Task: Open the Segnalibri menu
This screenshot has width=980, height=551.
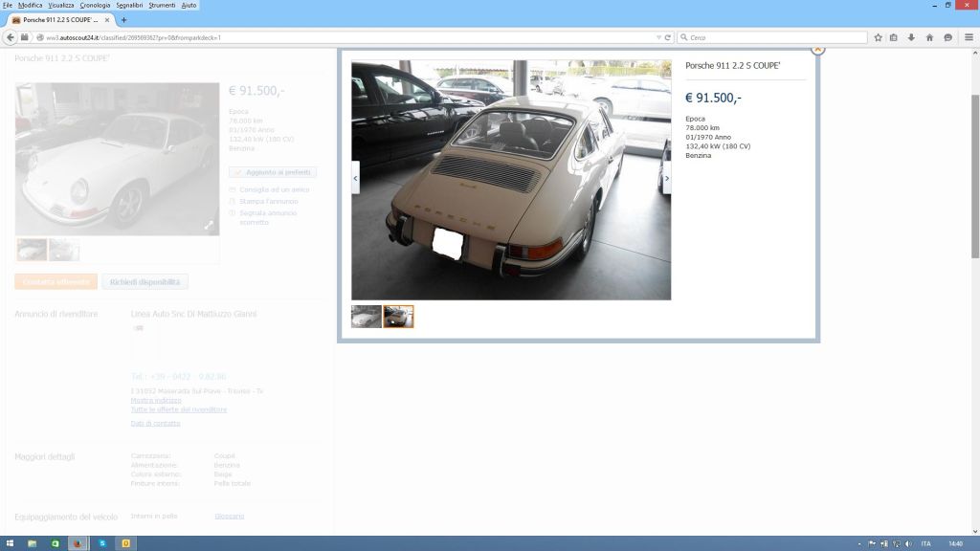Action: click(129, 5)
